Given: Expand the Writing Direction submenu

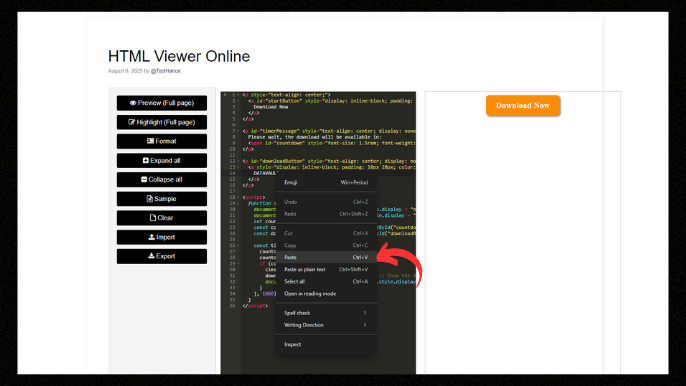Looking at the screenshot, I should point(326,325).
